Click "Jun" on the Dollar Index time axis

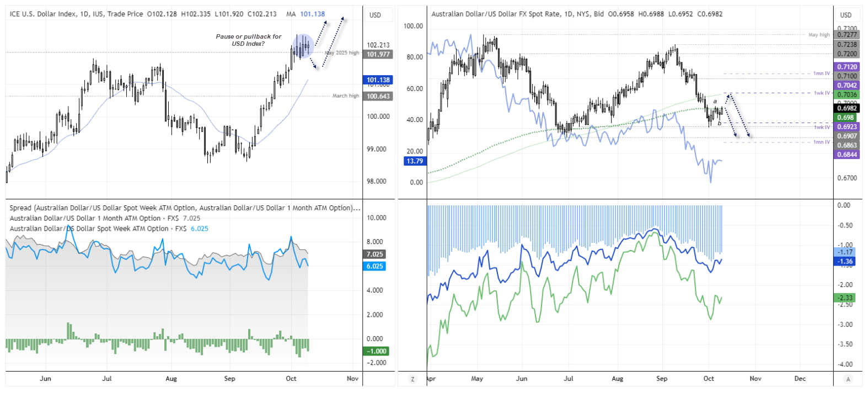coord(45,379)
